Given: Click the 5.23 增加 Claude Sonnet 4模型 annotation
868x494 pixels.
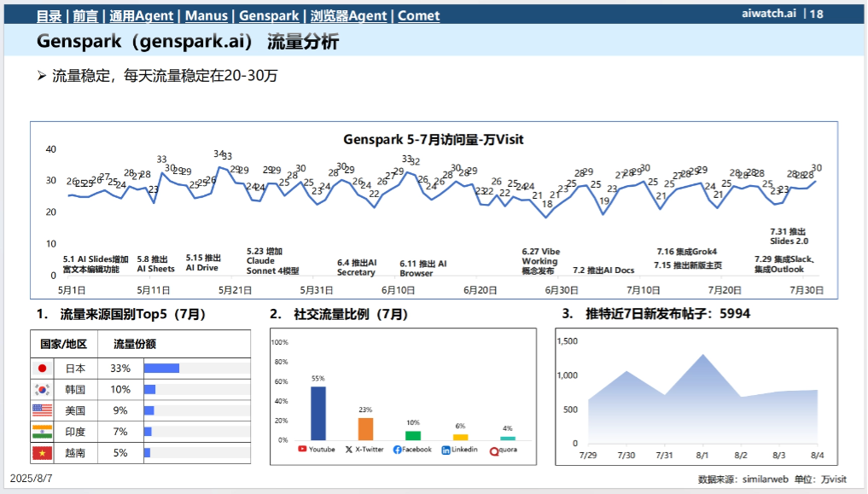Looking at the screenshot, I should [272, 261].
